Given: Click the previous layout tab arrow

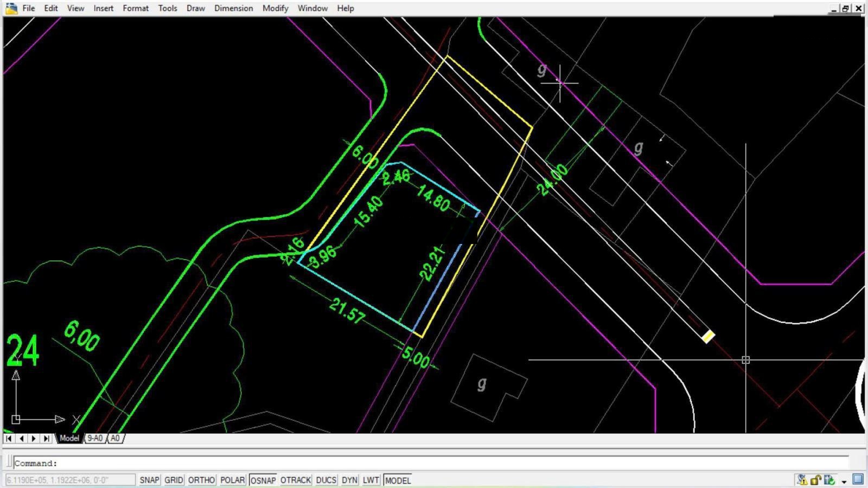Looking at the screenshot, I should click(22, 438).
